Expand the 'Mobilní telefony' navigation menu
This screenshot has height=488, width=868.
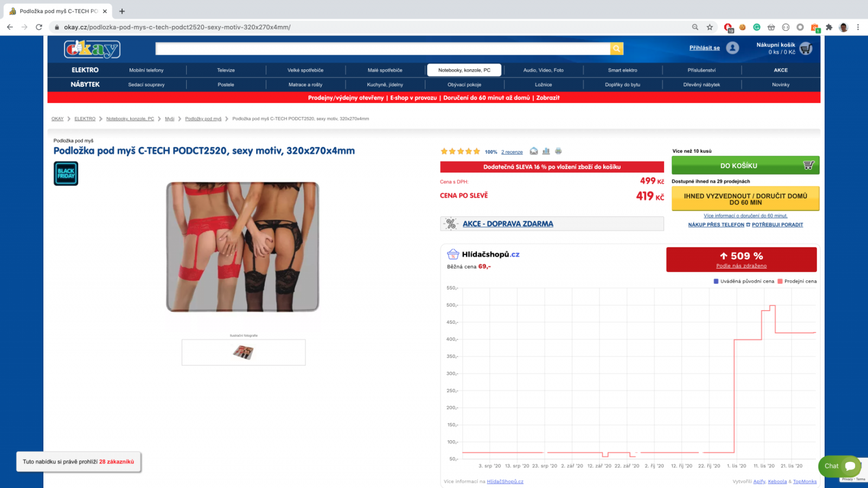[146, 70]
